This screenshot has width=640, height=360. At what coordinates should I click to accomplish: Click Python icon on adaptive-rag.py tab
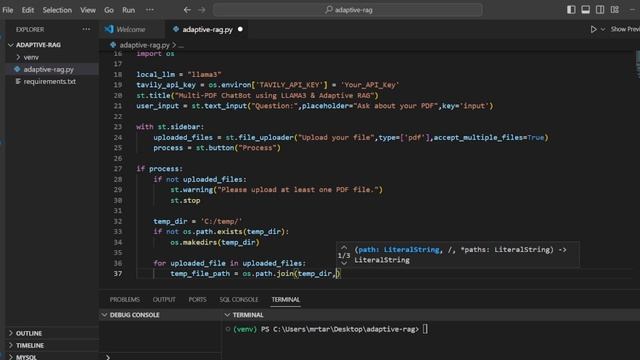click(176, 29)
